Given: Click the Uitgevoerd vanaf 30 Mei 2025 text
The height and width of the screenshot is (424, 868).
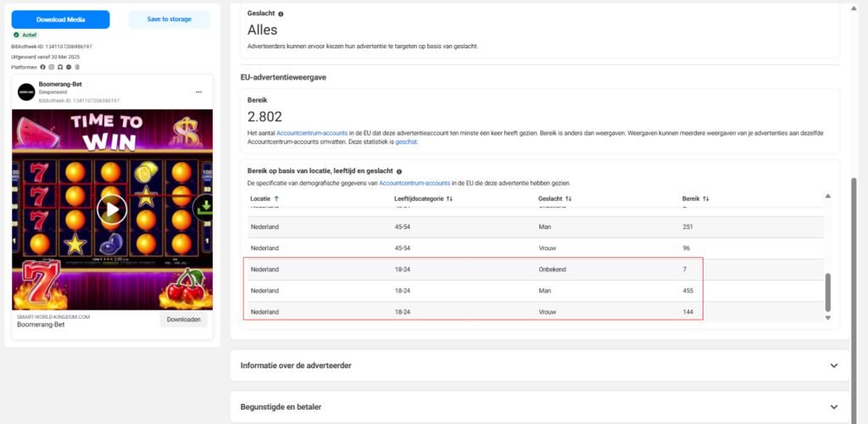Looking at the screenshot, I should click(x=46, y=57).
